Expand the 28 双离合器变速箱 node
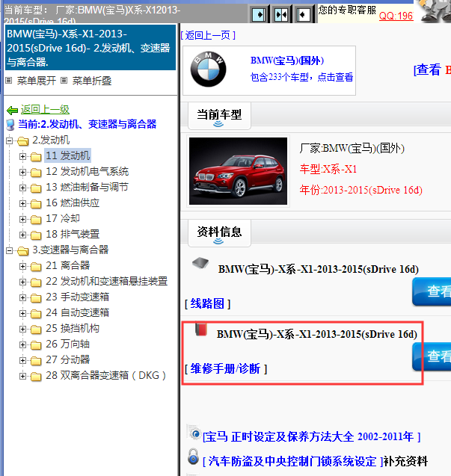This screenshot has width=451, height=476. (22, 376)
